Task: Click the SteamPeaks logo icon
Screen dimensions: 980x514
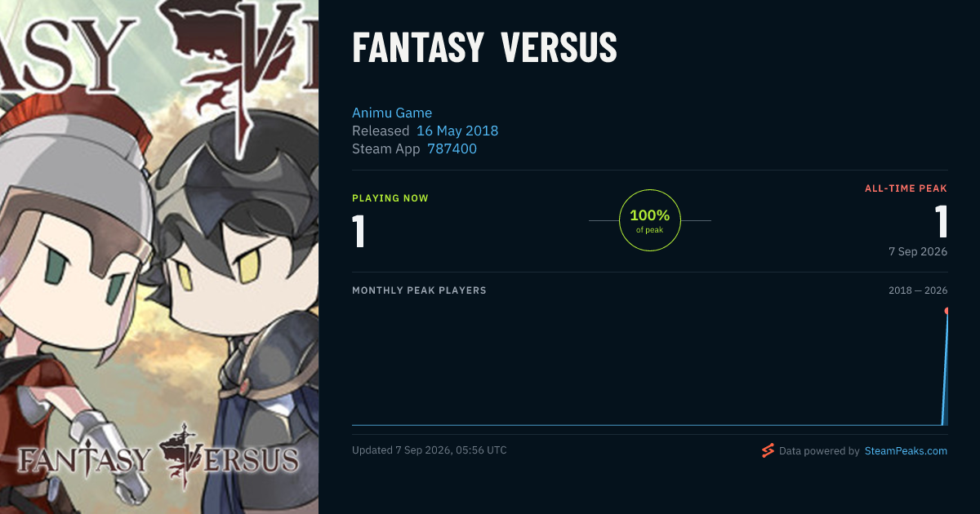Action: pos(768,450)
